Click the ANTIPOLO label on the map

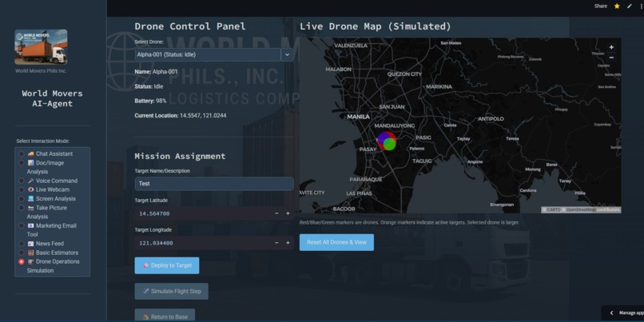pyautogui.click(x=491, y=119)
